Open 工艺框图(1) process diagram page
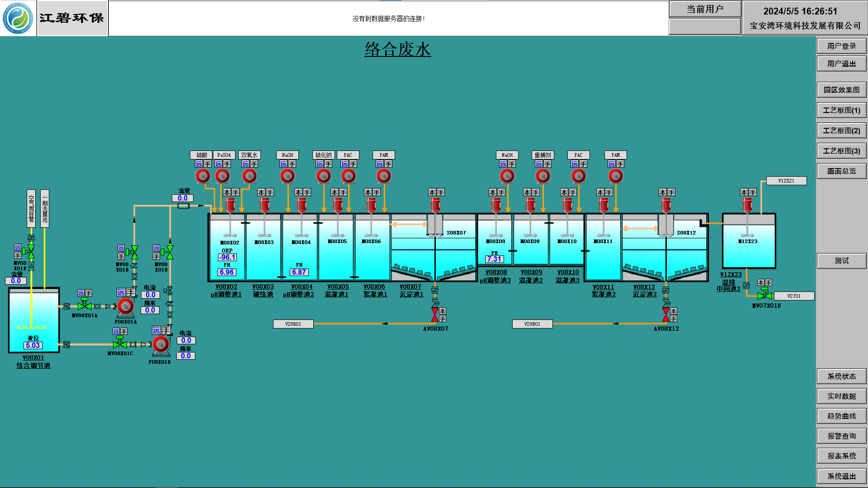 [x=841, y=110]
